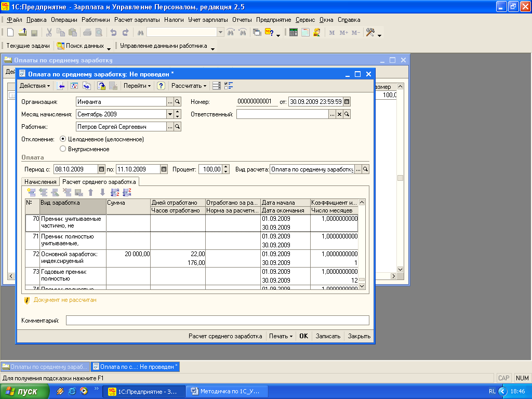Click the list settings icon right of Рассчитать
The height and width of the screenshot is (399, 532).
tap(217, 86)
